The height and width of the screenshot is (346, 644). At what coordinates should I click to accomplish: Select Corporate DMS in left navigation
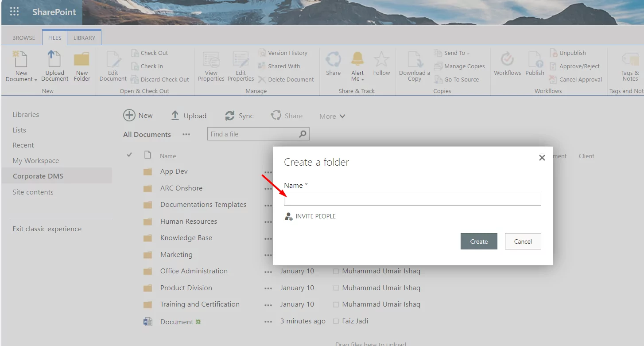tap(56, 176)
